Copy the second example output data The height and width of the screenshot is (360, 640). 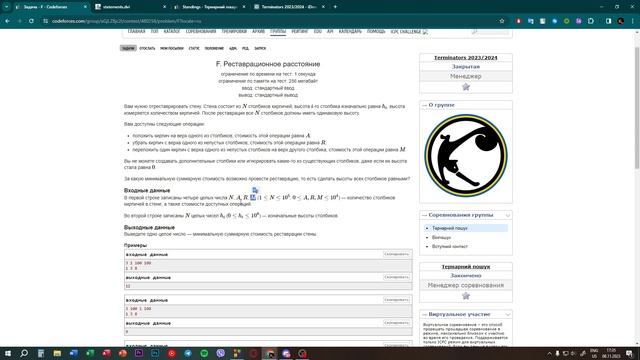396,323
